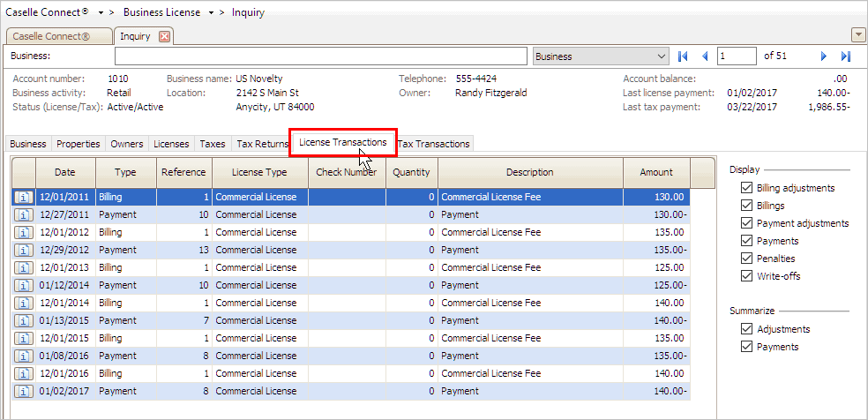
Task: Open details icon for 12/01/2014 billing row
Action: (x=23, y=303)
